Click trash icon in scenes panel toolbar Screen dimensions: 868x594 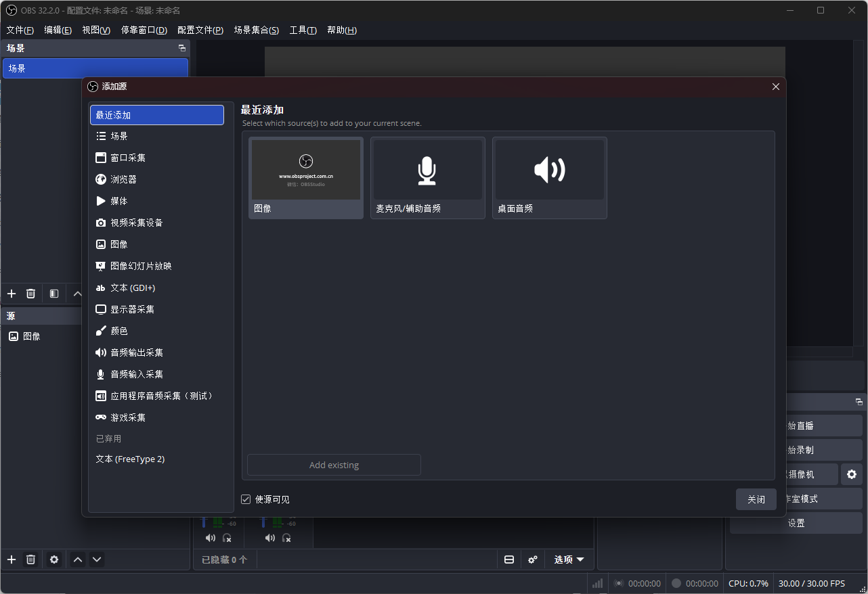click(30, 294)
